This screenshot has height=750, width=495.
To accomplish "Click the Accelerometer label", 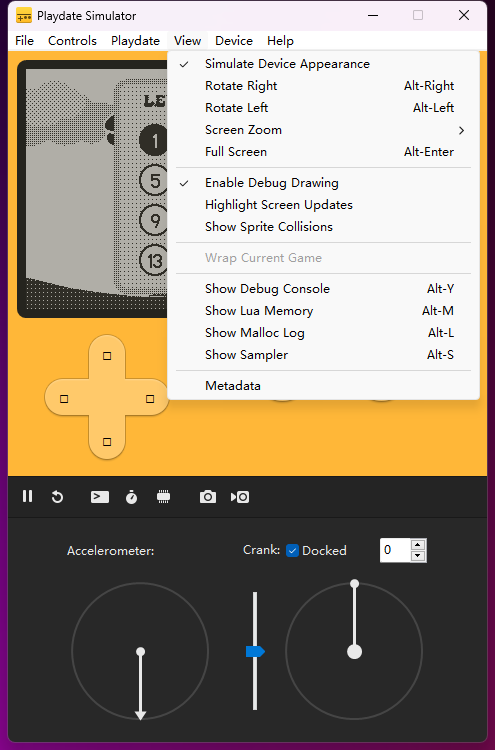I will 110,551.
